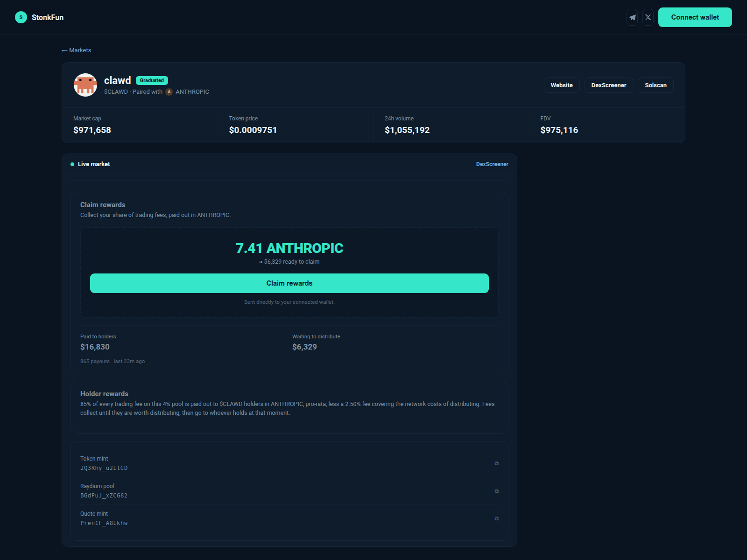Click the Paid to holders $16,830 value
Viewport: 747px width, 560px height.
tap(95, 347)
